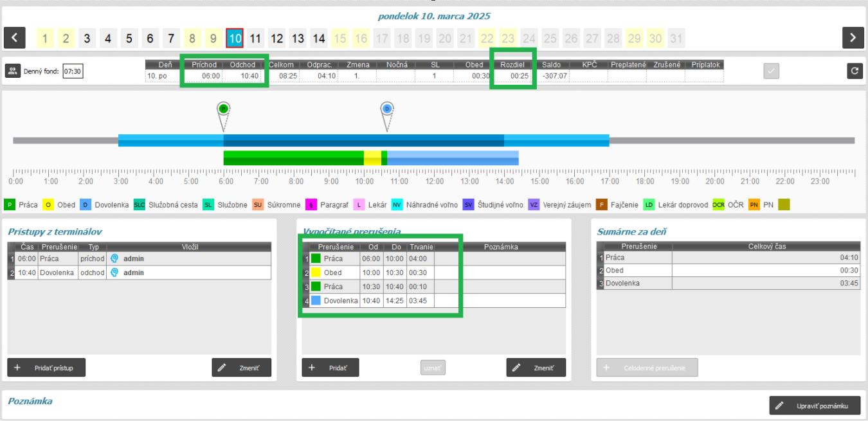Click the green Práca legend swatch
The image size is (868, 421).
[10, 205]
